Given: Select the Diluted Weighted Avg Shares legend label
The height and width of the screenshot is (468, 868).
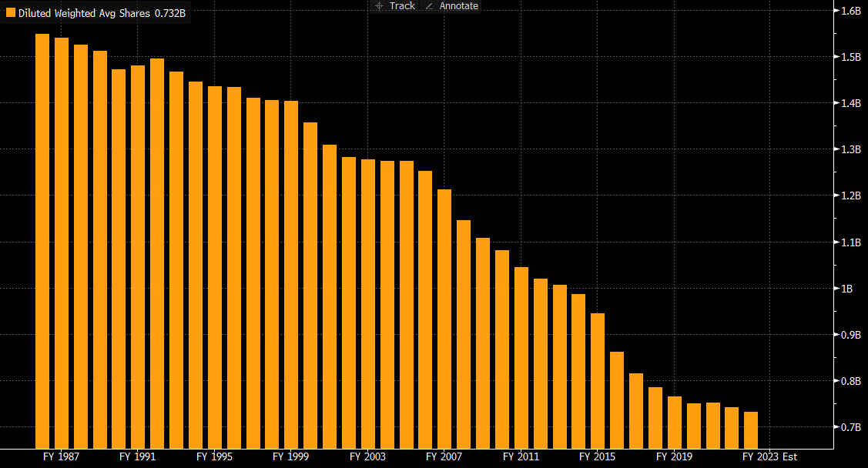Looking at the screenshot, I should click(102, 13).
